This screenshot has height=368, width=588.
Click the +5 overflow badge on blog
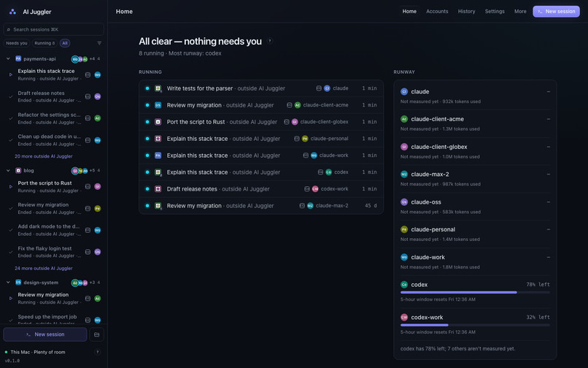pyautogui.click(x=92, y=170)
